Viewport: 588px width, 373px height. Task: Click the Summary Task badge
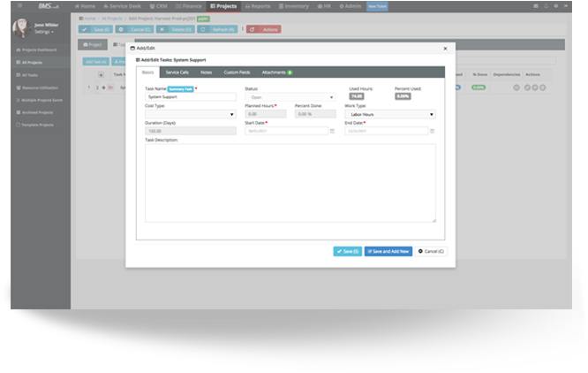point(180,89)
